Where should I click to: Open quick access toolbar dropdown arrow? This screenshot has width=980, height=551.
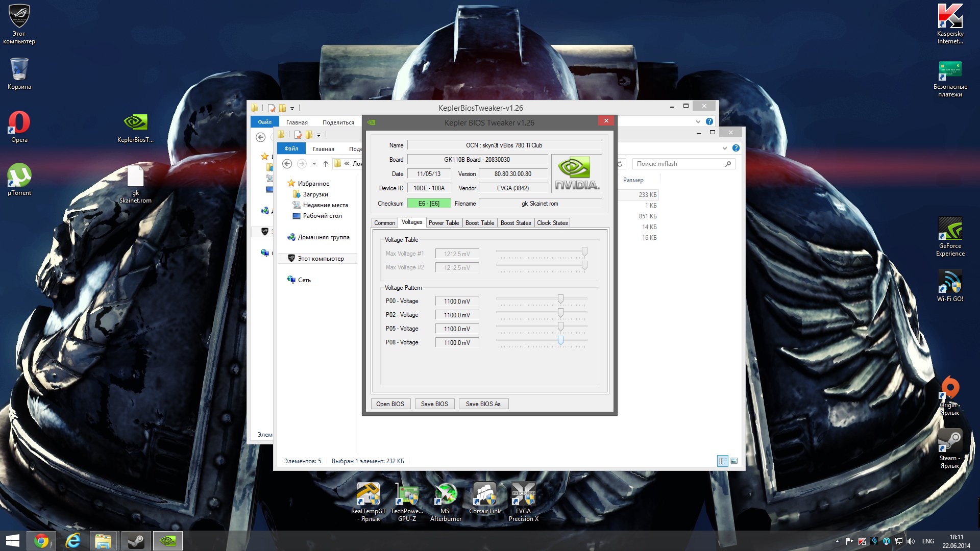pos(318,135)
